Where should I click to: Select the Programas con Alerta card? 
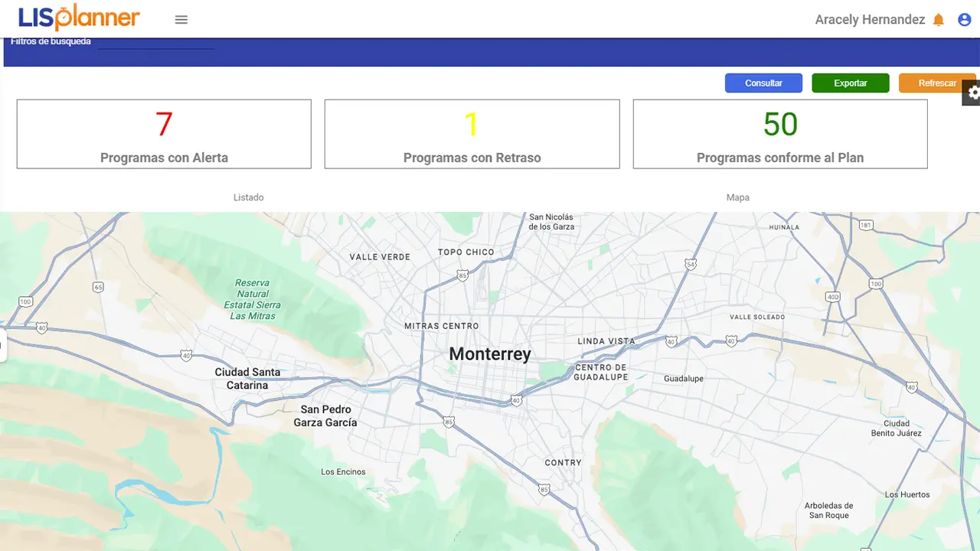(x=164, y=134)
